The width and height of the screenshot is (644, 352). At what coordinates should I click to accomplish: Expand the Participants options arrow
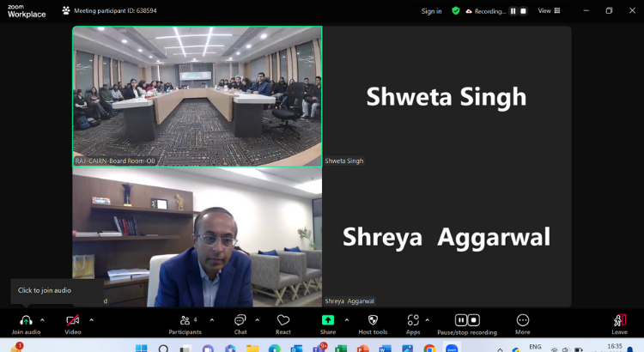211,319
